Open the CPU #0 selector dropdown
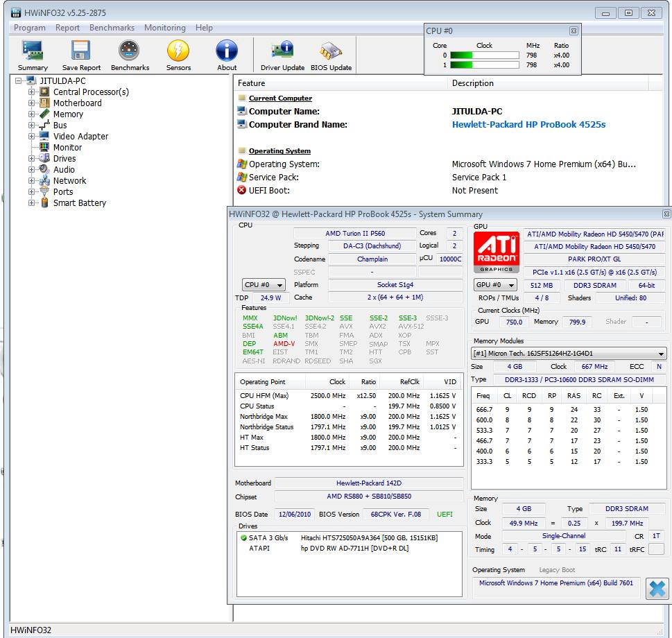This screenshot has height=638, width=672. pyautogui.click(x=264, y=285)
